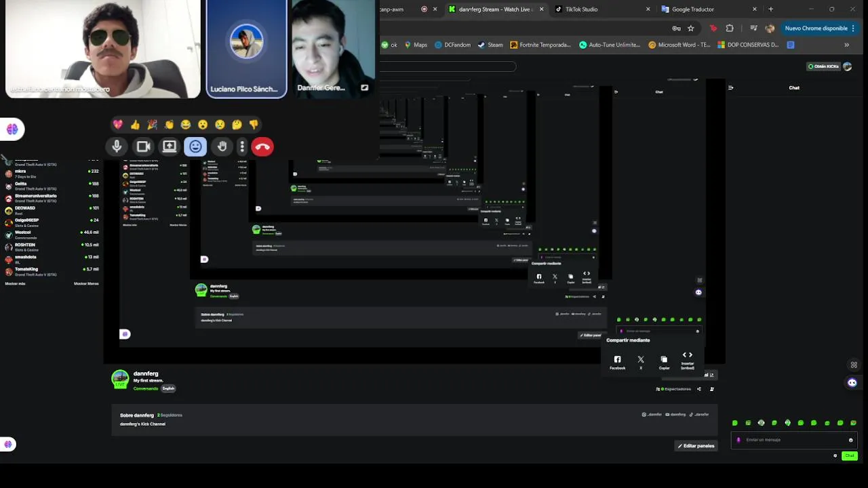
Task: Send the laughing face reaction
Action: (186, 125)
